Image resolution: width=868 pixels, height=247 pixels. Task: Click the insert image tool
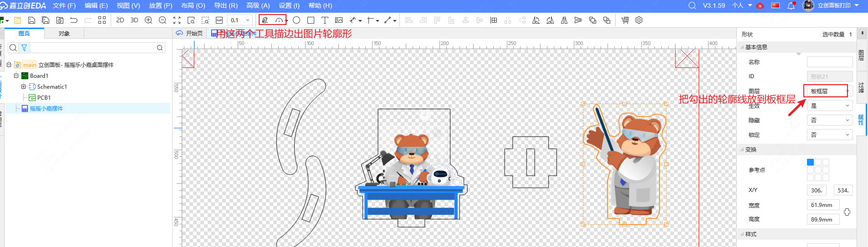click(x=339, y=20)
